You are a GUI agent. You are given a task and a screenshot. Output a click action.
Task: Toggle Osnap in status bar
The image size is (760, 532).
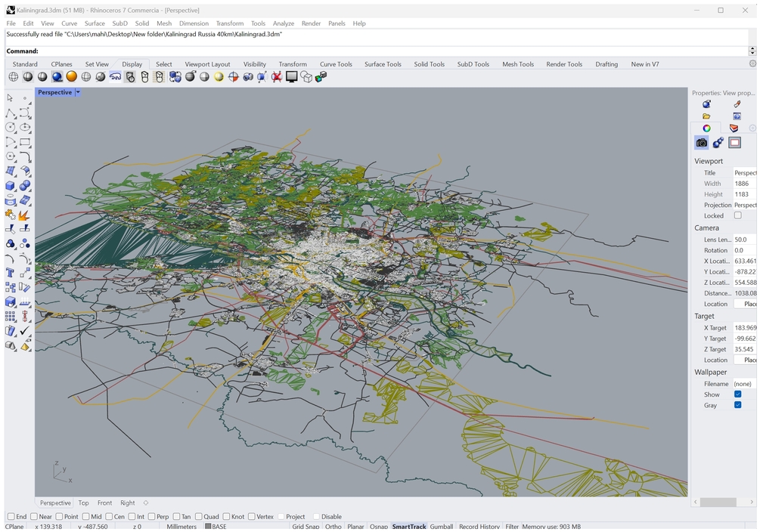pyautogui.click(x=379, y=527)
